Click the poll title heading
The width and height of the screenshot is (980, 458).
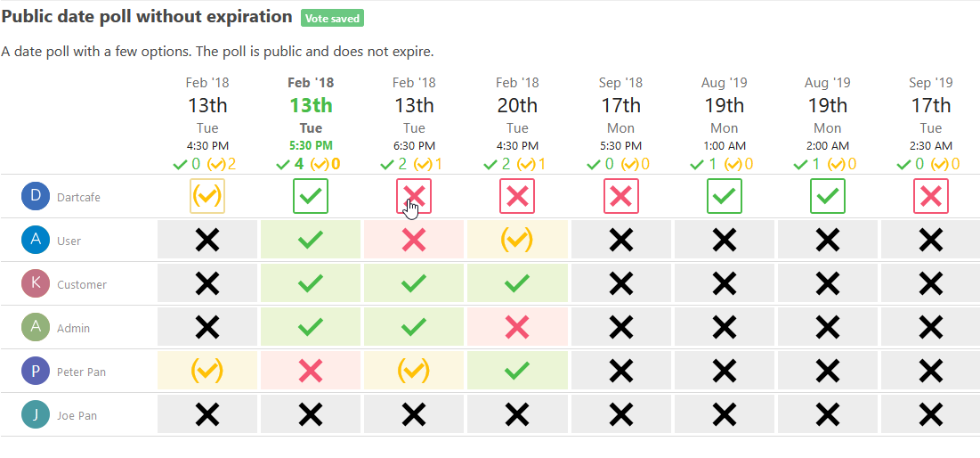[x=148, y=17]
